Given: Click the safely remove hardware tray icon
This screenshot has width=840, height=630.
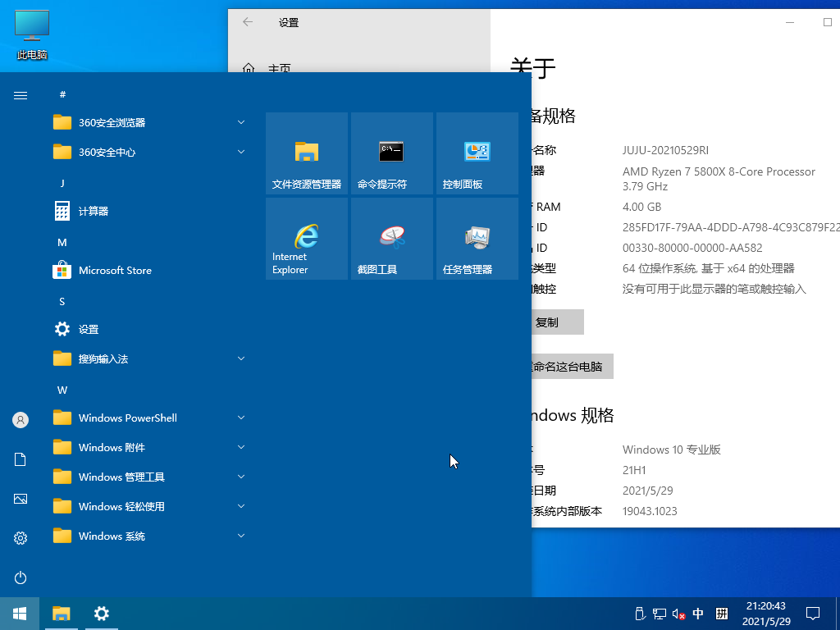Looking at the screenshot, I should click(x=639, y=614).
